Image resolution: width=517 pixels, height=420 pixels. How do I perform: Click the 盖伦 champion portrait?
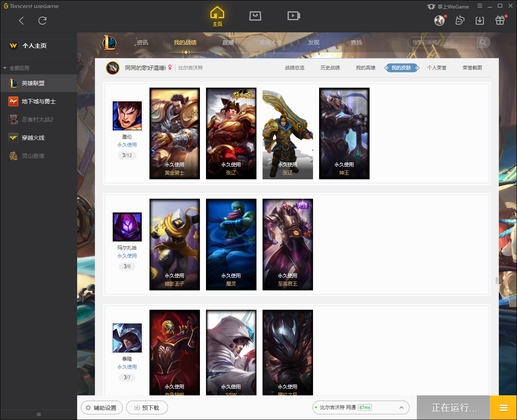(127, 116)
